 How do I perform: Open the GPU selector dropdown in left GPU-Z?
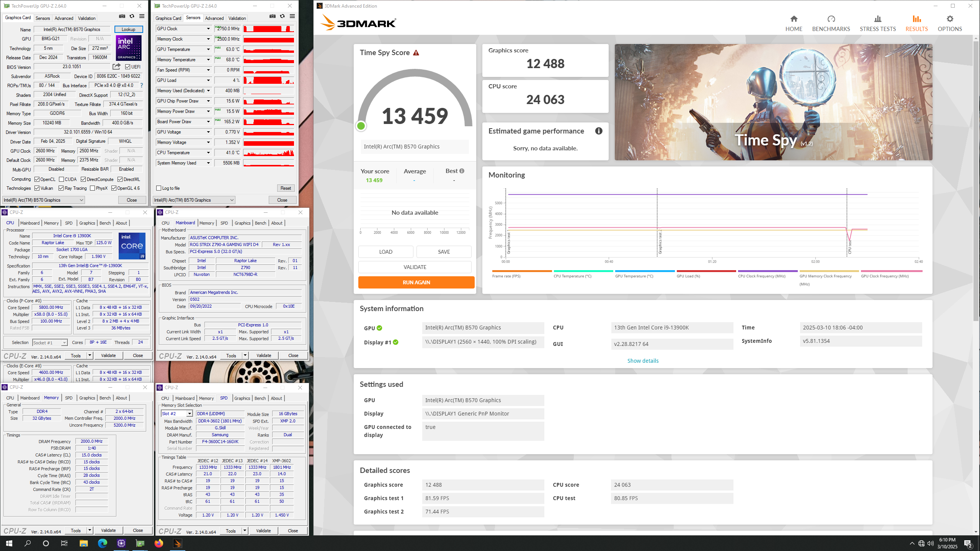[x=43, y=200]
